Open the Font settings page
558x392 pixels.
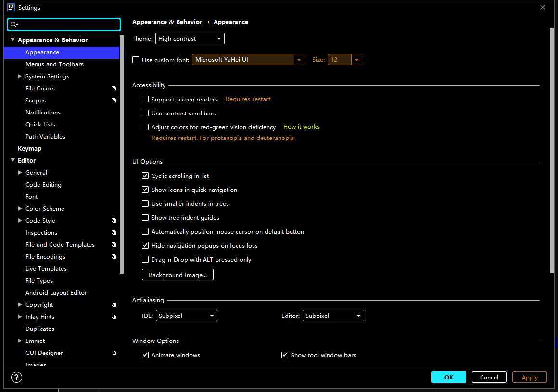[x=31, y=196]
